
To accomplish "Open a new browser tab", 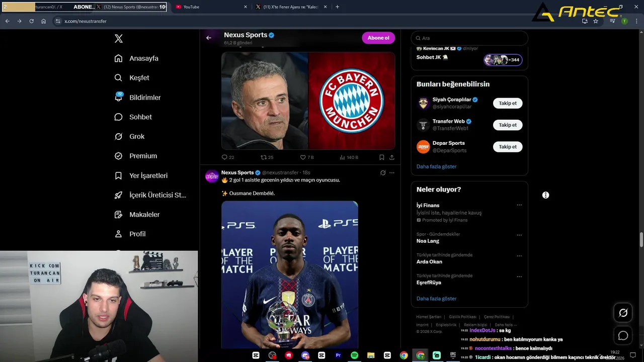I will click(x=337, y=7).
